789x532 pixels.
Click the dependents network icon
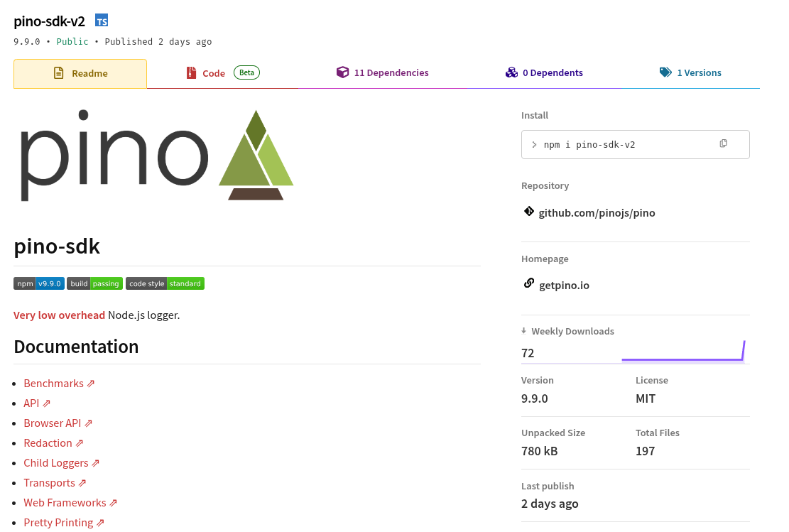coord(512,72)
